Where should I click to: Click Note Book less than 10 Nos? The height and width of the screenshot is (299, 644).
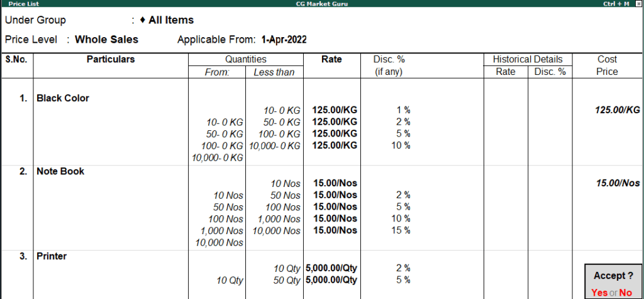286,184
